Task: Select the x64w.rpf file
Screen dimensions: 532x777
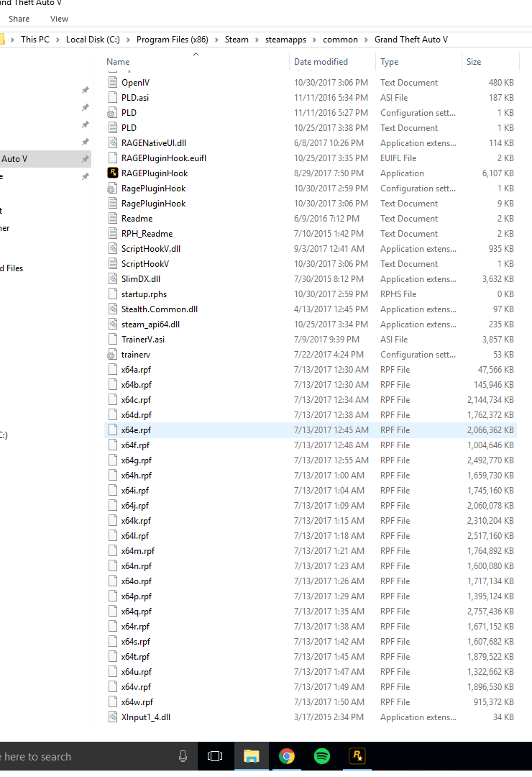Action: (x=311, y=702)
